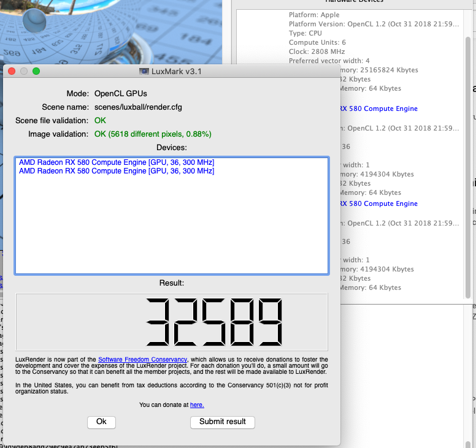The image size is (476, 448).
Task: Open the donate 'here.' link
Action: tap(197, 405)
